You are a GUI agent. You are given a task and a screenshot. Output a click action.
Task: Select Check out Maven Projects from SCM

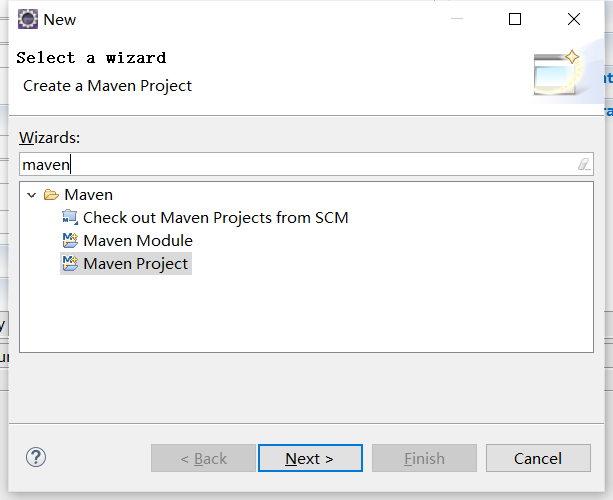click(x=215, y=217)
